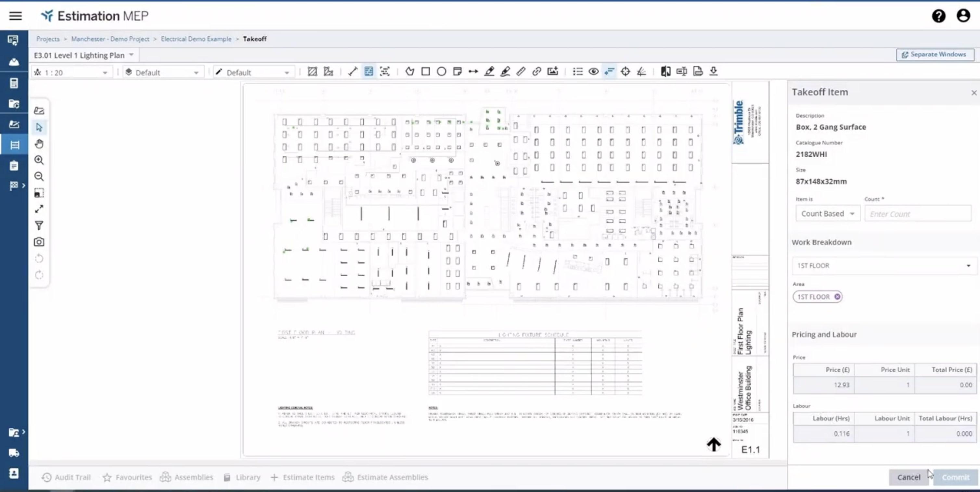Click the Cancel button
Image resolution: width=980 pixels, height=492 pixels.
(x=908, y=477)
